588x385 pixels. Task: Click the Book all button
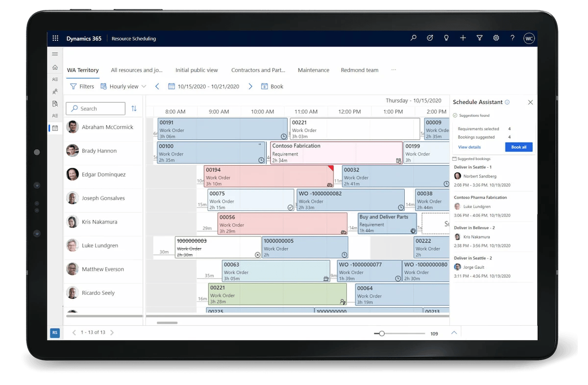coord(519,147)
